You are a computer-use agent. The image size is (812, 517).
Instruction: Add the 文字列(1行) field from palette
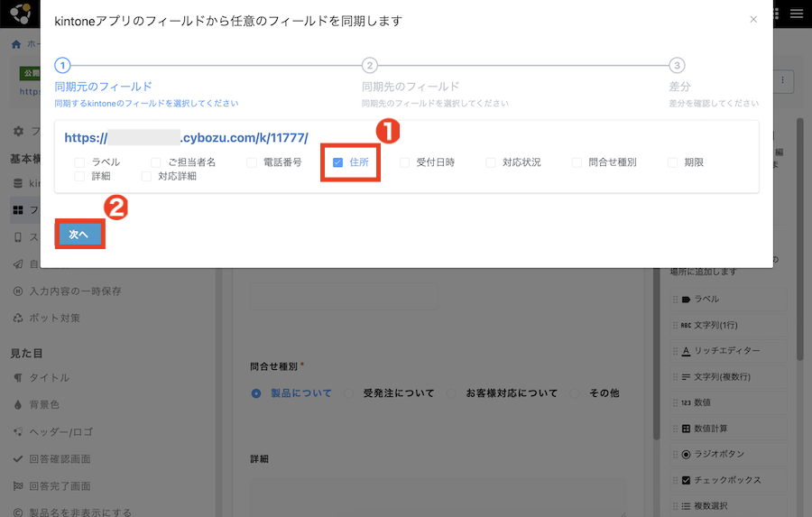pos(728,326)
